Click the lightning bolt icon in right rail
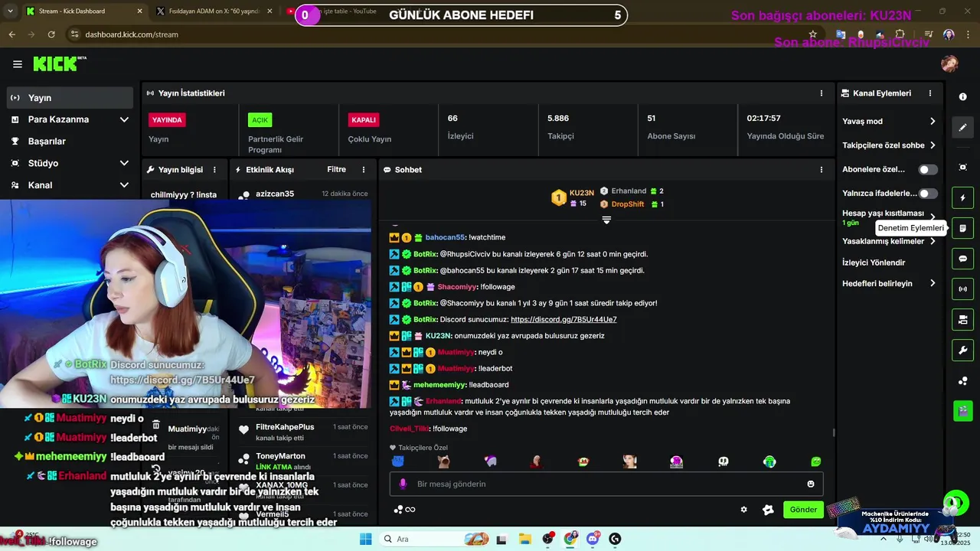This screenshot has width=980, height=551. (962, 197)
